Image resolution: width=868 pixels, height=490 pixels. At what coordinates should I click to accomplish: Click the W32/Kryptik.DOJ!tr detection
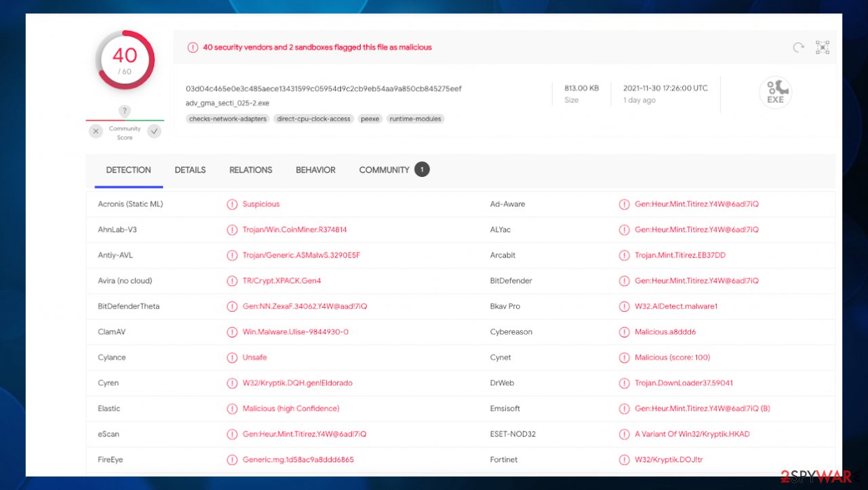(669, 460)
